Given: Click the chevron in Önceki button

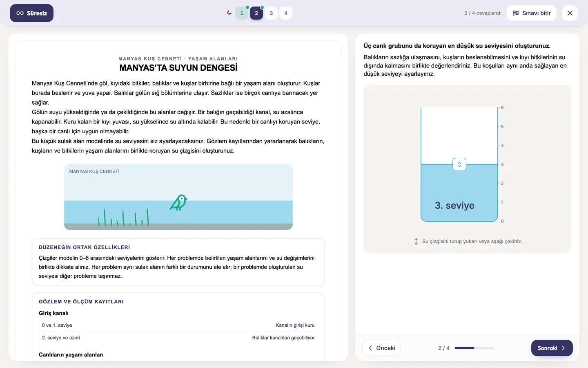Looking at the screenshot, I should pos(370,348).
